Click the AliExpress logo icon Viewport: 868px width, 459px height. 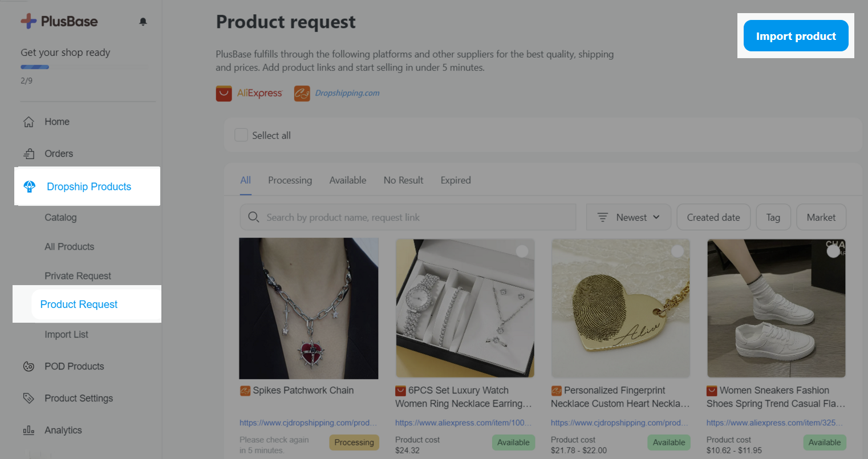coord(224,94)
